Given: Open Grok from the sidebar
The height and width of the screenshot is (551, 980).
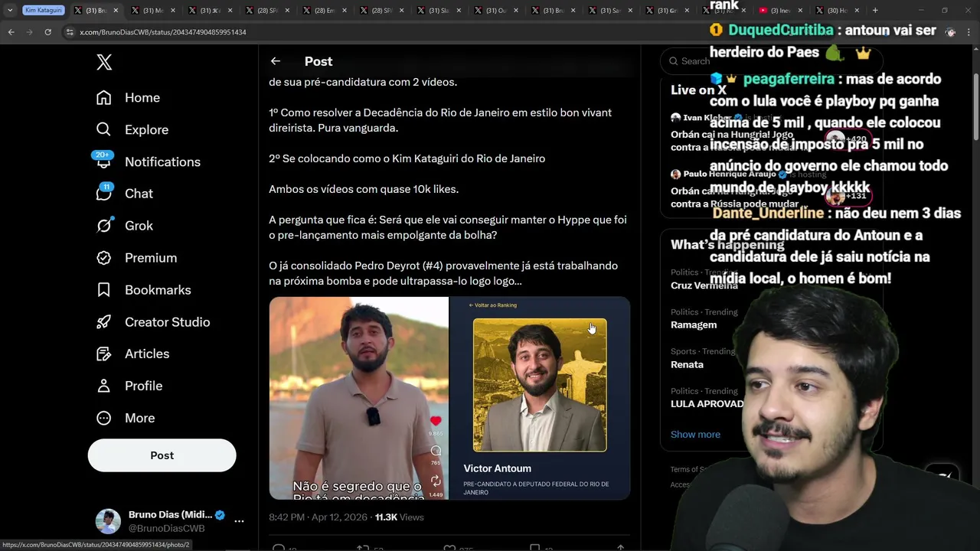Looking at the screenshot, I should coord(124,226).
